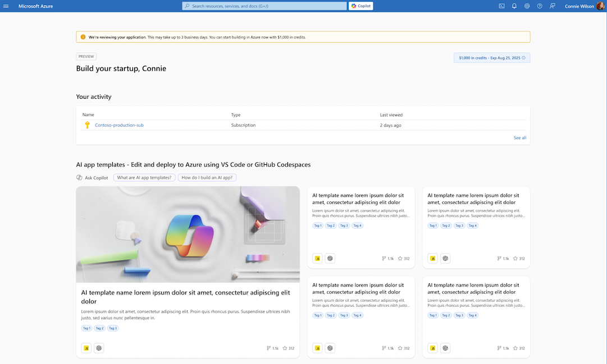Click the Type column header

[x=236, y=115]
